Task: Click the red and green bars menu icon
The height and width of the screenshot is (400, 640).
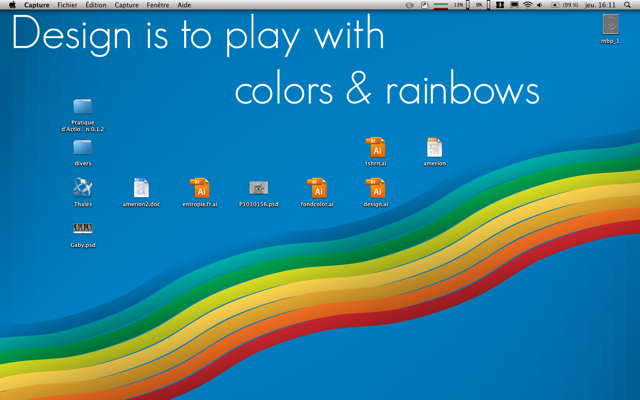Action: [x=441, y=5]
